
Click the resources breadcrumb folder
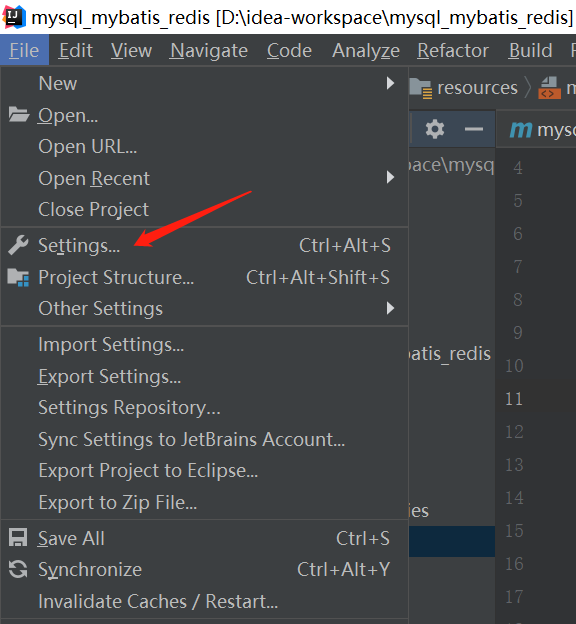(464, 88)
